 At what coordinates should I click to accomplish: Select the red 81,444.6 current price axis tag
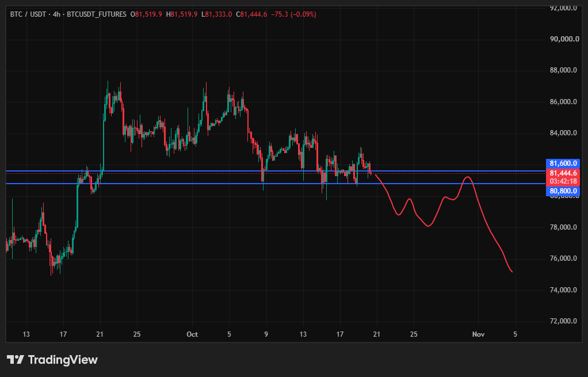(x=563, y=173)
